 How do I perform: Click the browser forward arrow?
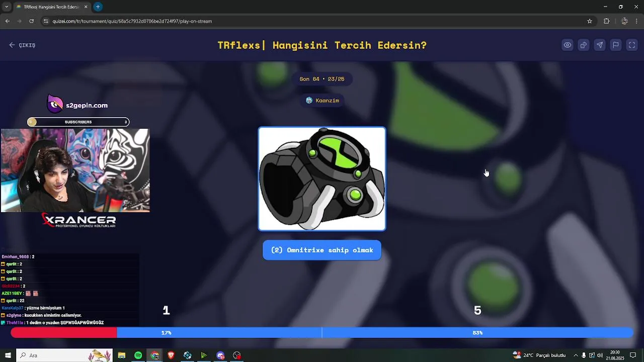[19, 21]
